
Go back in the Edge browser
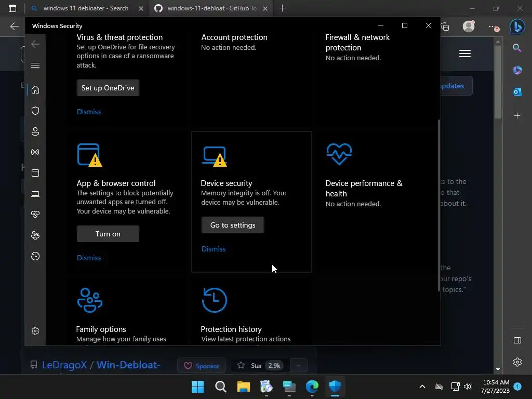click(14, 26)
